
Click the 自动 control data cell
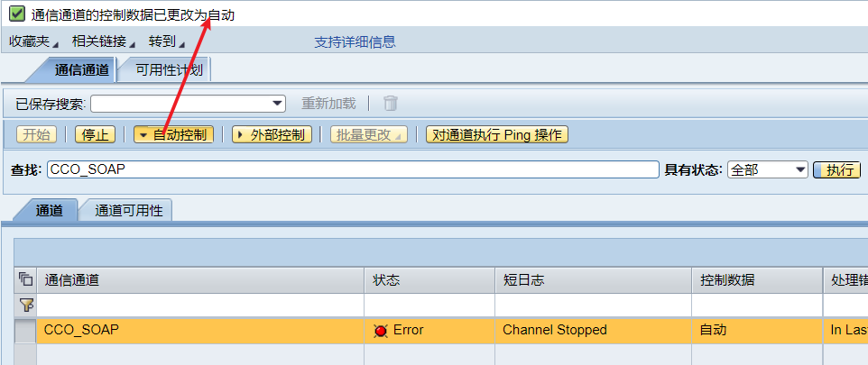(x=757, y=331)
